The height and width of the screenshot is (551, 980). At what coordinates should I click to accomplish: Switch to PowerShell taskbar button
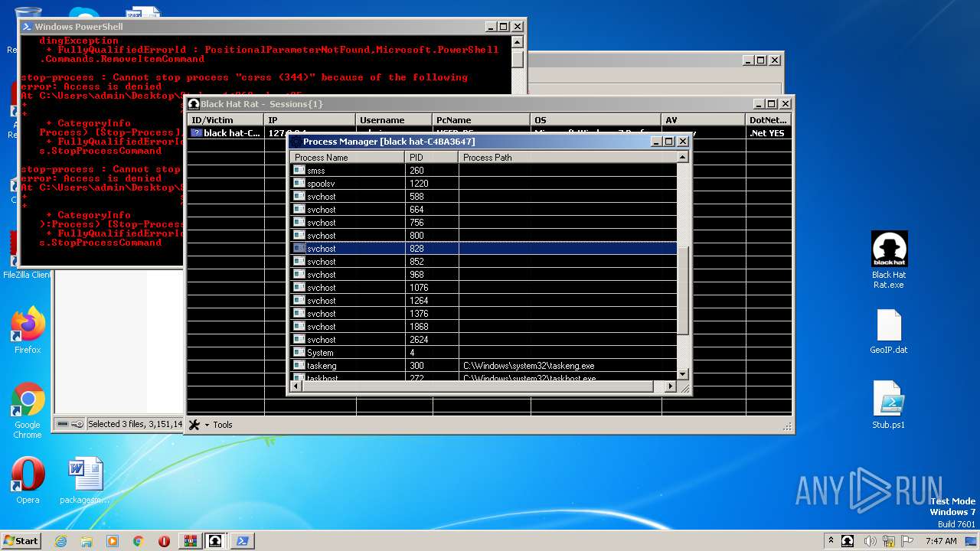tap(243, 541)
